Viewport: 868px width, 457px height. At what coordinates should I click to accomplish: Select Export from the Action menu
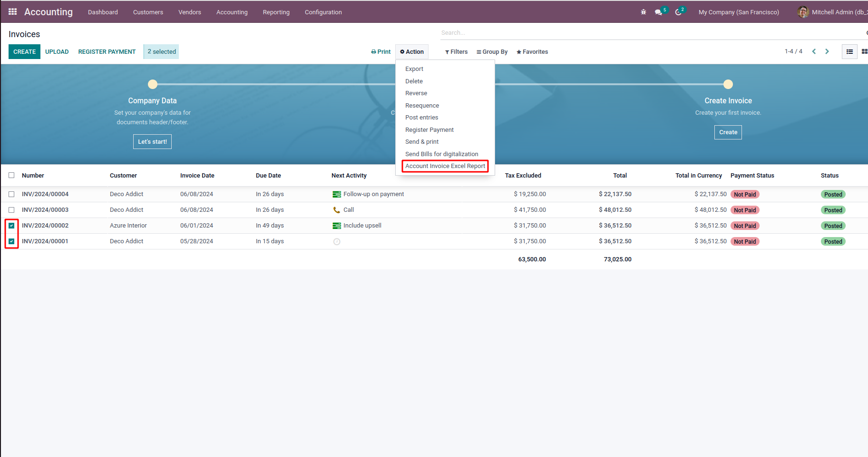click(414, 69)
